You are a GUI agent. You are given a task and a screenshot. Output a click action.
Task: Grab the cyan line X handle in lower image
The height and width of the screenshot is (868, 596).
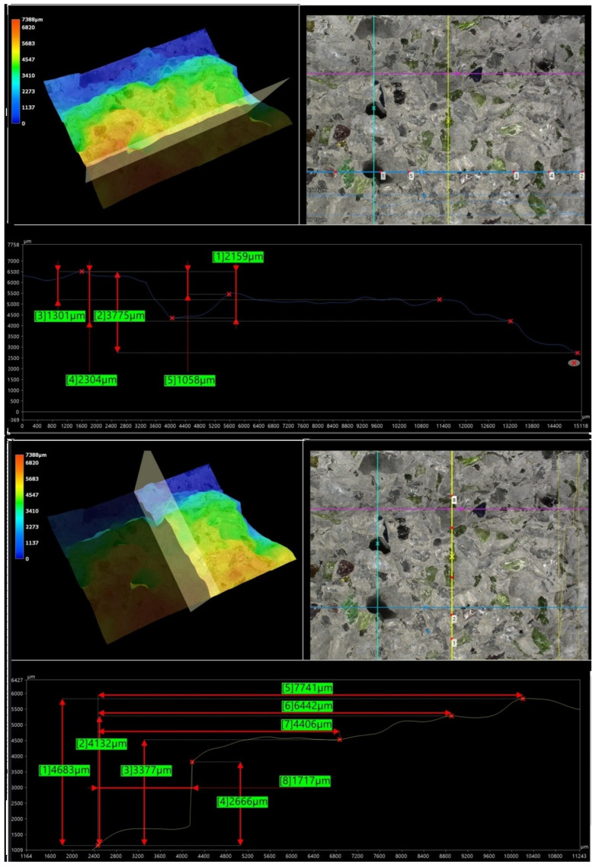pyautogui.click(x=377, y=544)
